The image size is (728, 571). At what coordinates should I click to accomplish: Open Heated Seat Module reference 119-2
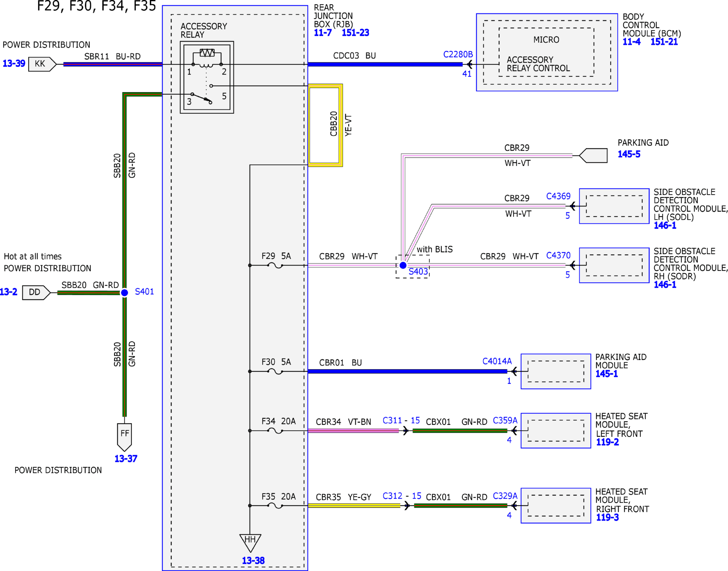tap(607, 442)
